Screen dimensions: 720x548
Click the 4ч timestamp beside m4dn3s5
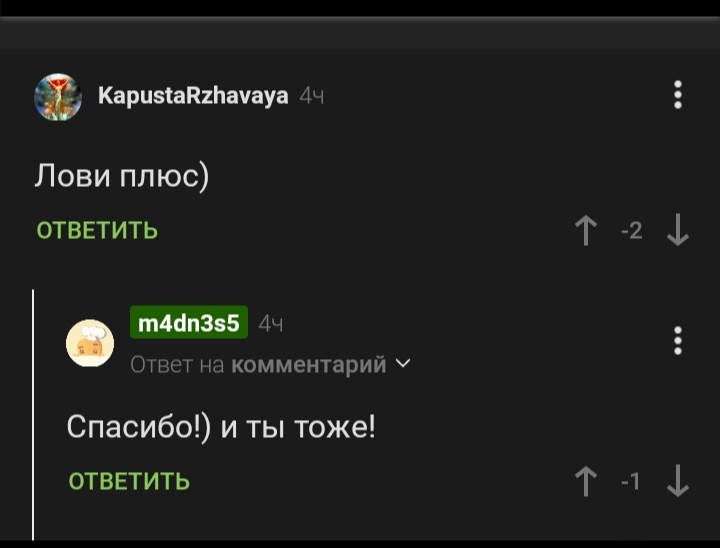pos(270,324)
